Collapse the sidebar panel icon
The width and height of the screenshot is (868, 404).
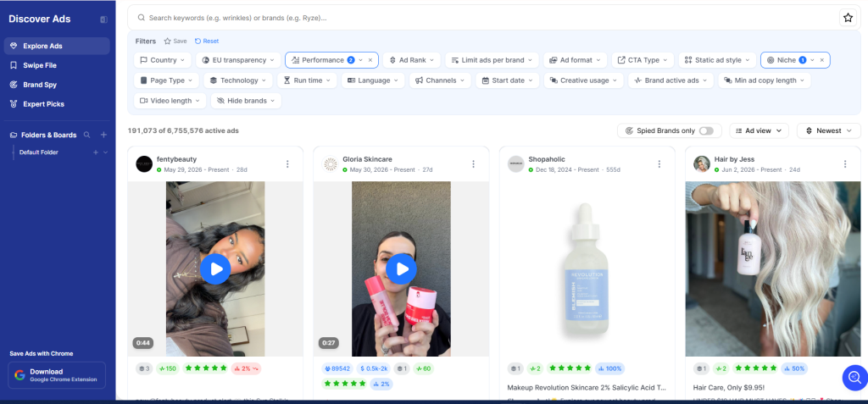tap(103, 19)
